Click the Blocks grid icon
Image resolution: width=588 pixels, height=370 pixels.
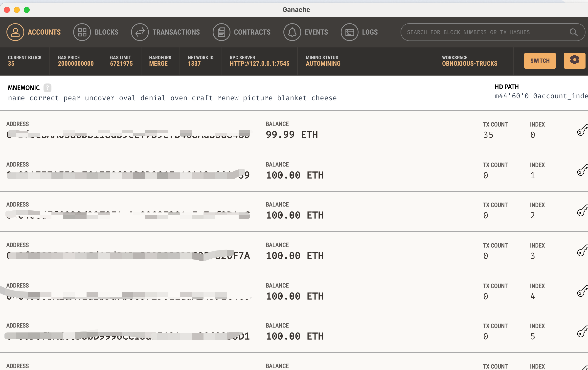point(82,32)
